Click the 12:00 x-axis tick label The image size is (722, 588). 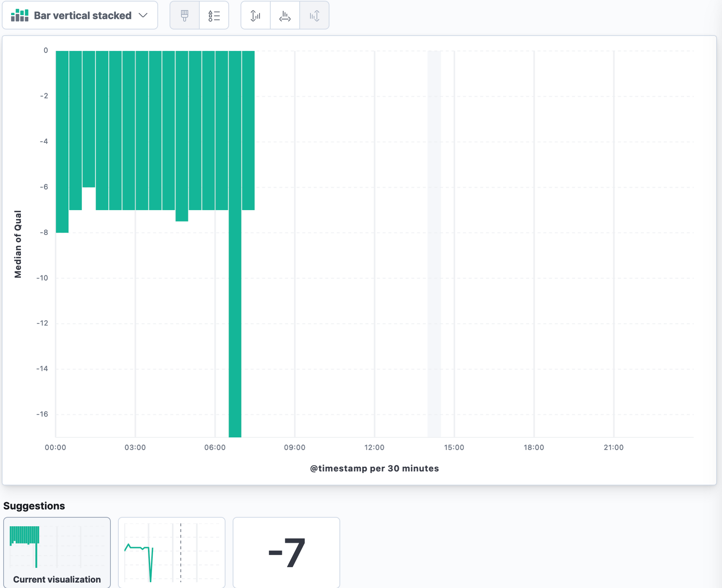[374, 447]
